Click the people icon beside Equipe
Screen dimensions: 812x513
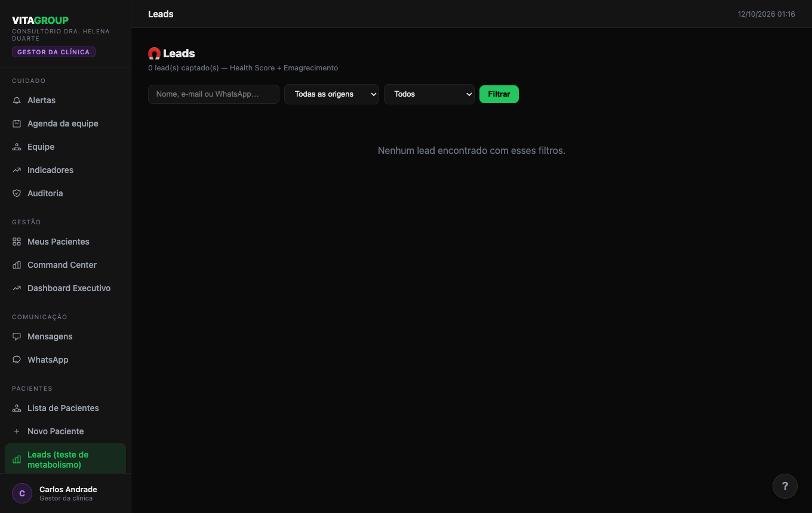coord(17,147)
